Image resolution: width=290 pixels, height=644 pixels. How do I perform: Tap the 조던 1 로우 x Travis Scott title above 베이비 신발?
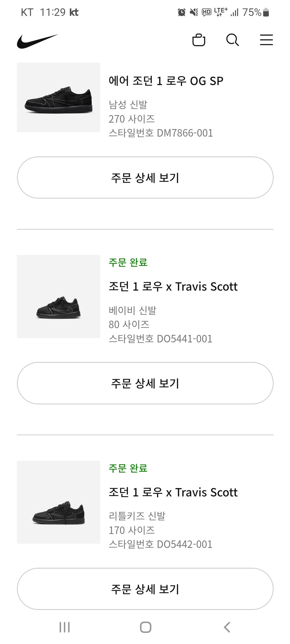point(173,287)
